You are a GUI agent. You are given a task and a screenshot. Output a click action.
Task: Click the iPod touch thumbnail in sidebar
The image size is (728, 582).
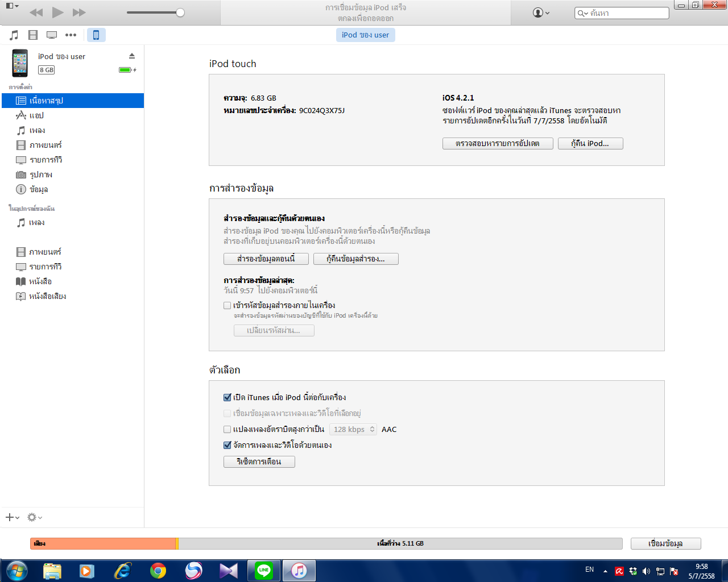coord(20,63)
